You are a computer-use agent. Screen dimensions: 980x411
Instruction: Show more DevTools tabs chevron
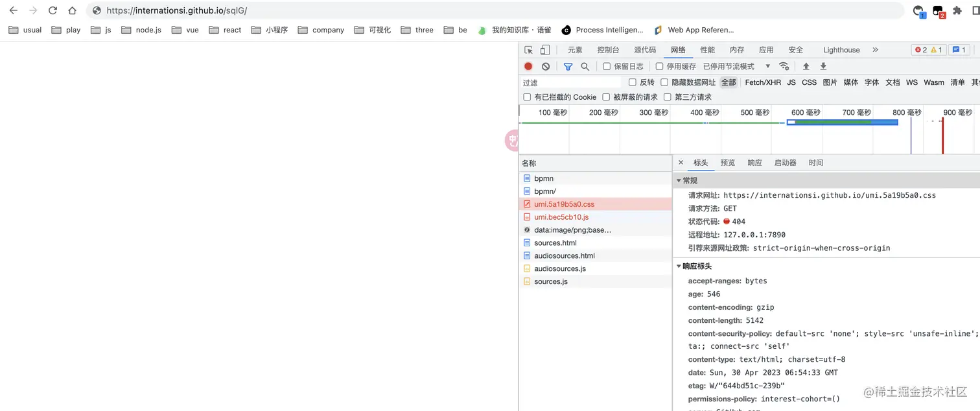(875, 50)
